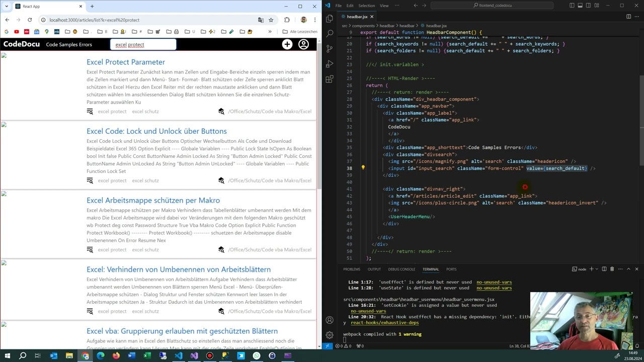Open Chrome extensions puzzle icon
Viewport: 644px width, 362px height.
point(287,20)
